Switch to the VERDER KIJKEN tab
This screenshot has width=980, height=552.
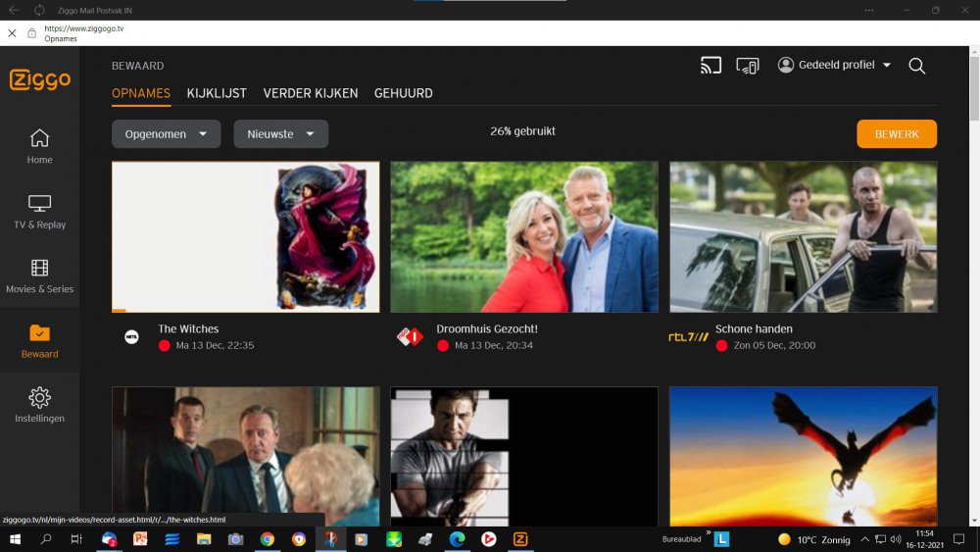point(311,93)
